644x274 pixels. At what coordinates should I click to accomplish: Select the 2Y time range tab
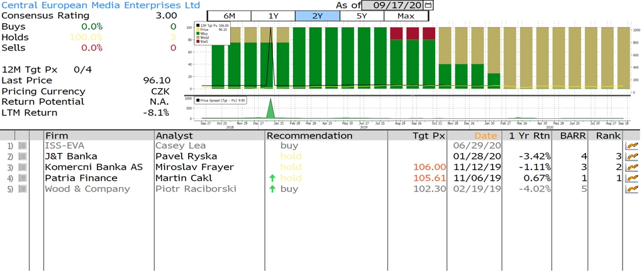[318, 16]
